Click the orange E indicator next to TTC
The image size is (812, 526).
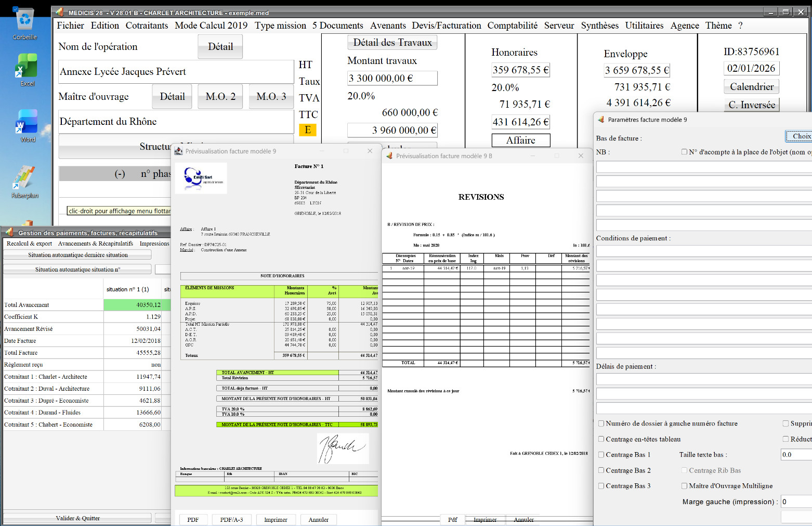point(308,130)
